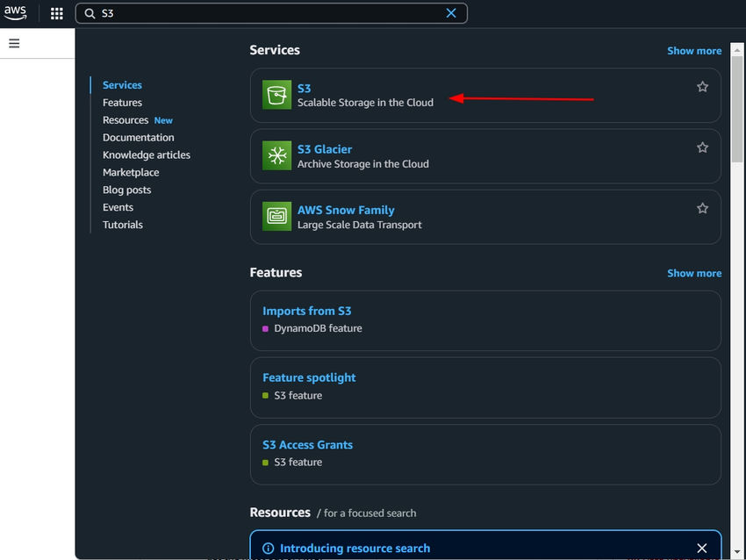Open Feature spotlight link
The image size is (746, 560).
pyautogui.click(x=309, y=377)
